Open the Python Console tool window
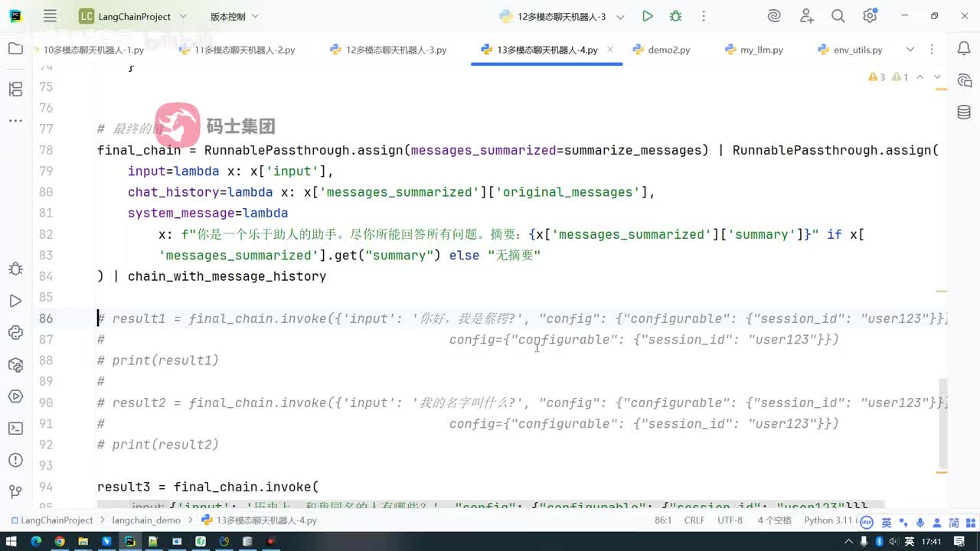 coord(15,332)
